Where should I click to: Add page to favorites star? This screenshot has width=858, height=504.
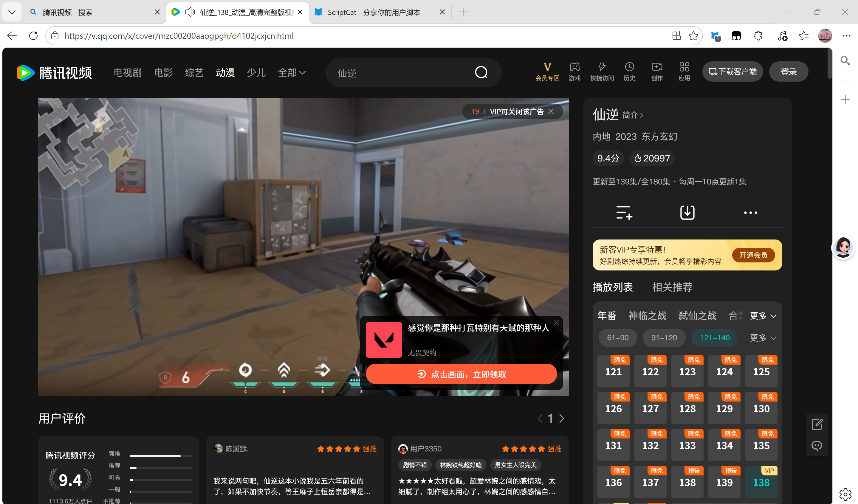click(x=693, y=36)
